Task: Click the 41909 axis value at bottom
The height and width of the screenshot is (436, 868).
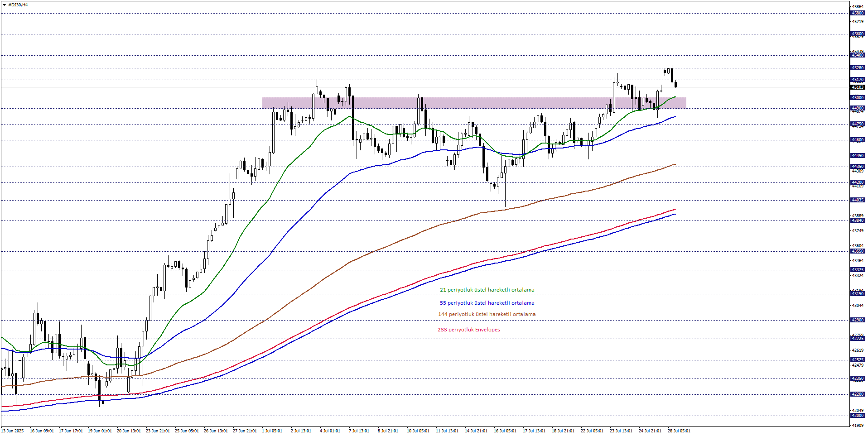Action: coord(858,426)
